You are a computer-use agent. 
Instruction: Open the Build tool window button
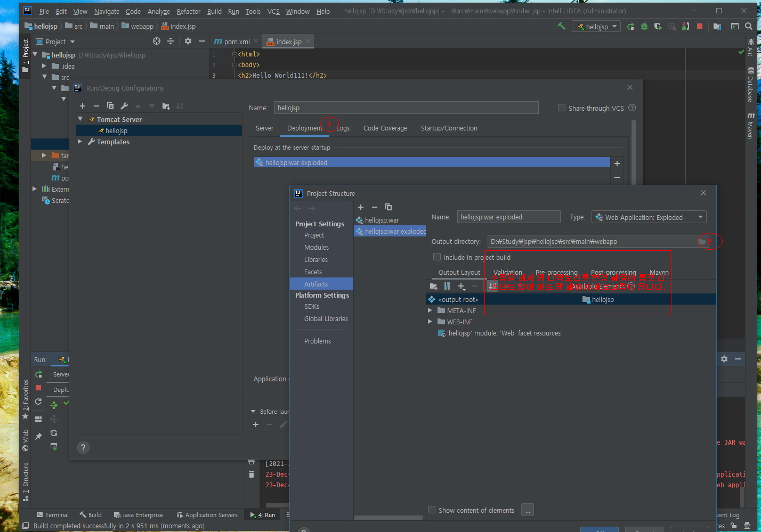point(91,515)
